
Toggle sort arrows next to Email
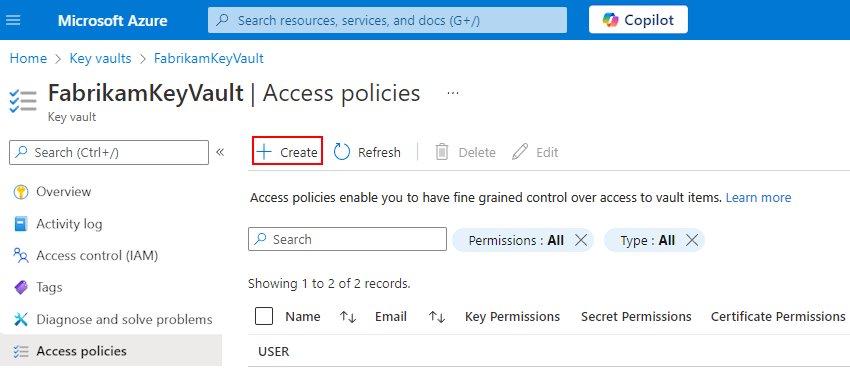pos(437,317)
